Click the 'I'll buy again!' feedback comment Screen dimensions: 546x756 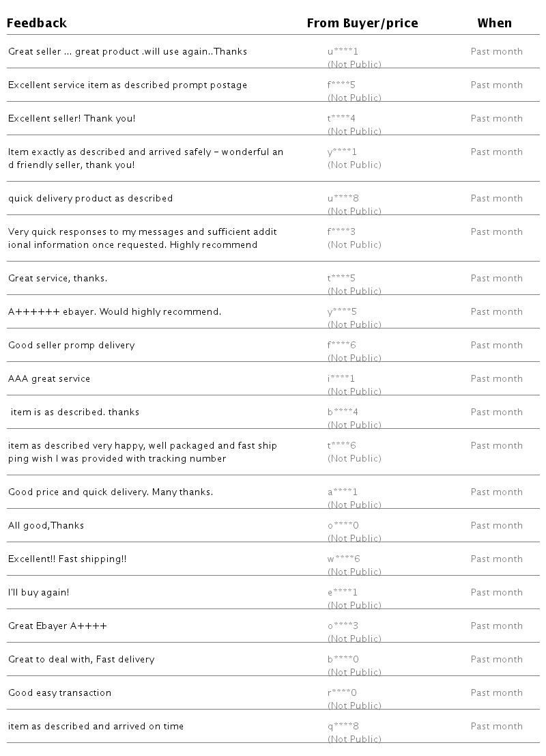pyautogui.click(x=39, y=592)
